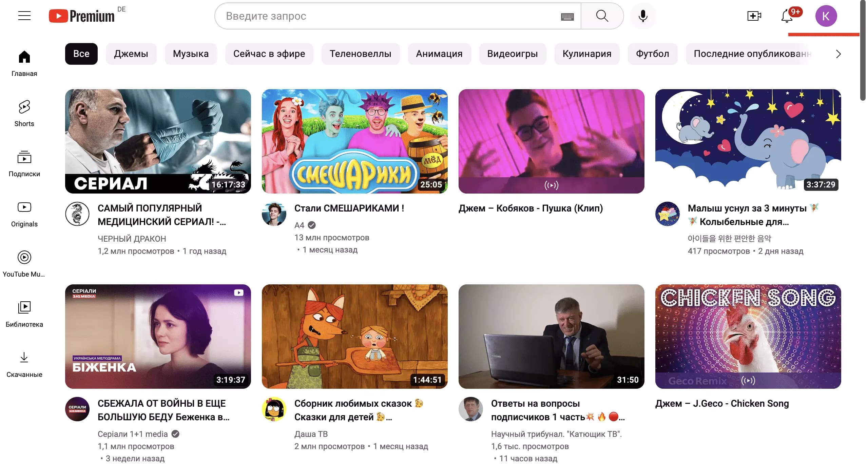Viewport: 868px width, 464px height.
Task: Open Скачанные downloads in sidebar
Action: point(24,364)
